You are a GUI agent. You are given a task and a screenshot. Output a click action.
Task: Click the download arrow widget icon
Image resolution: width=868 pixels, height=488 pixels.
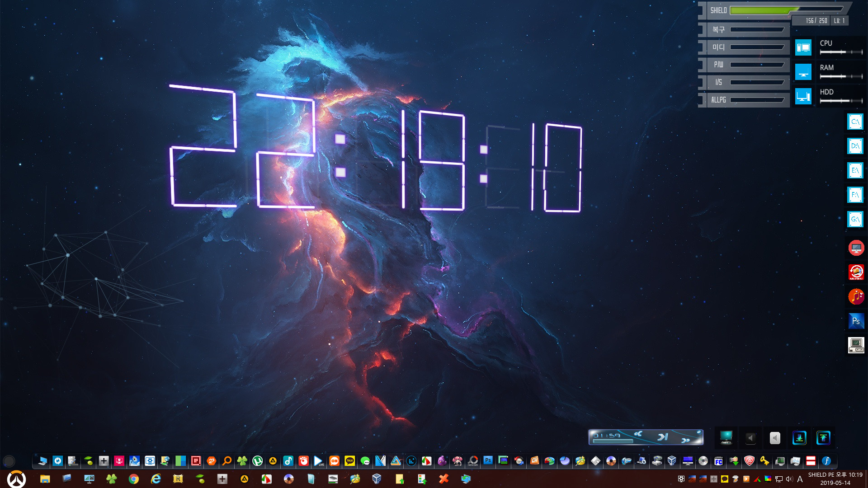799,438
